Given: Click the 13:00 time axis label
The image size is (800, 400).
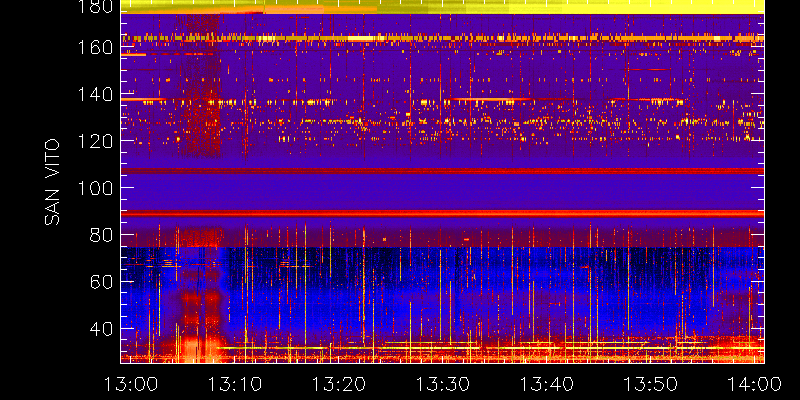Looking at the screenshot, I should 131,384.
